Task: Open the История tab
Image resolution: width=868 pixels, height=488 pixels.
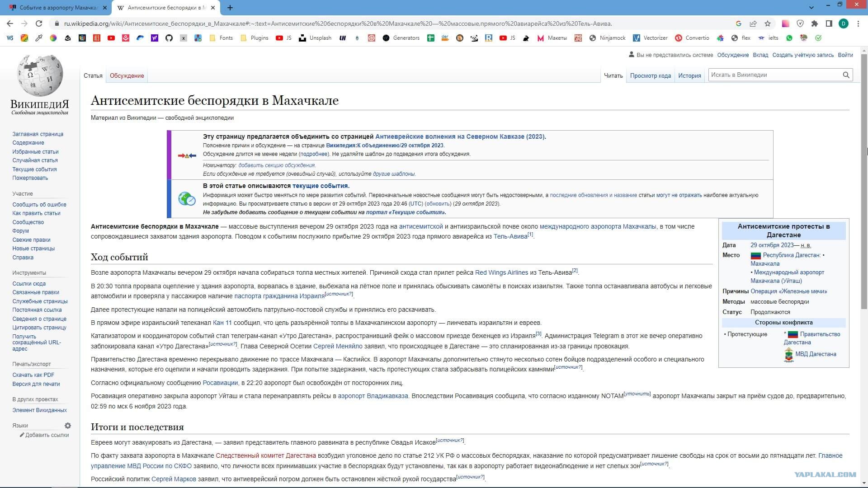Action: point(689,75)
